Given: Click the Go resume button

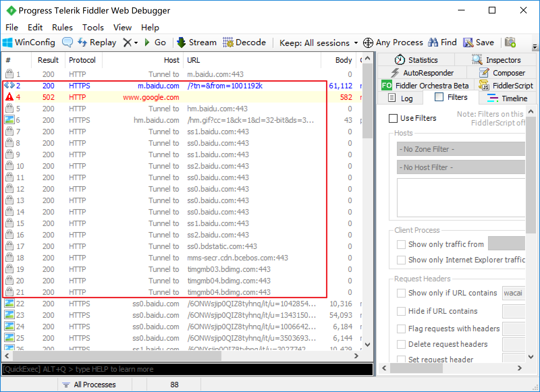Looking at the screenshot, I should (155, 43).
